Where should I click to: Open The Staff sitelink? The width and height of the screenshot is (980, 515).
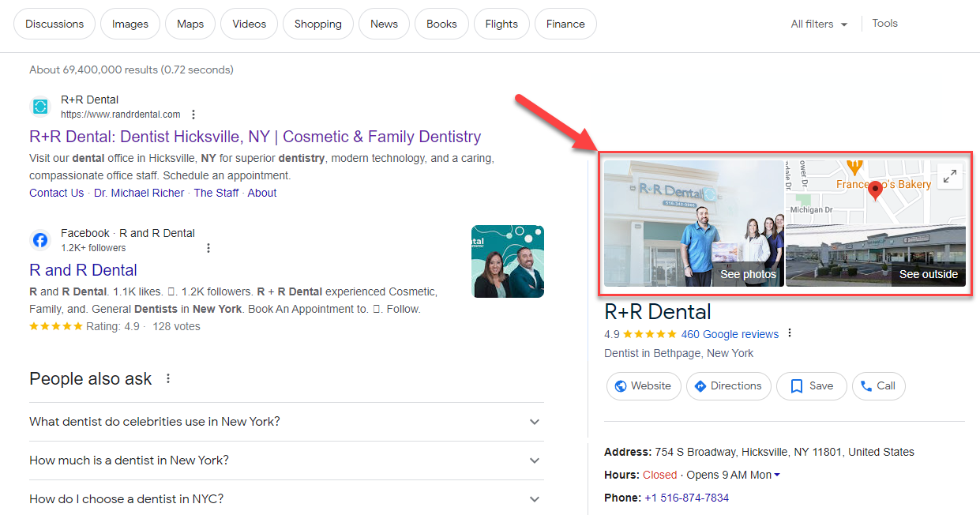point(216,193)
